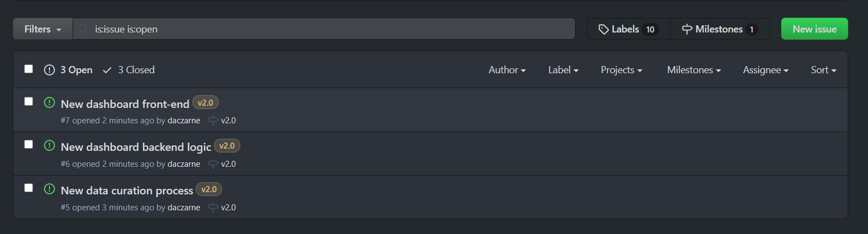This screenshot has height=234, width=868.
Task: Click the open issue icon beside issue #7
Action: click(49, 102)
